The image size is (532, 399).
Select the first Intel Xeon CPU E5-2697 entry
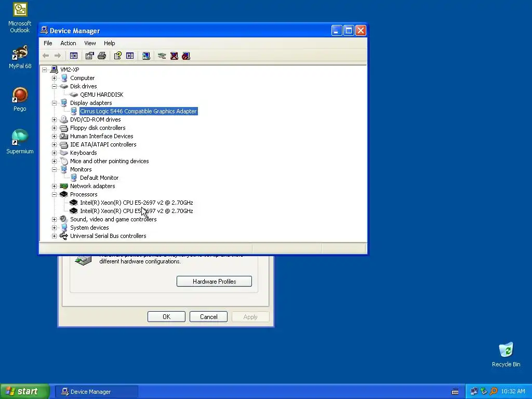click(137, 203)
